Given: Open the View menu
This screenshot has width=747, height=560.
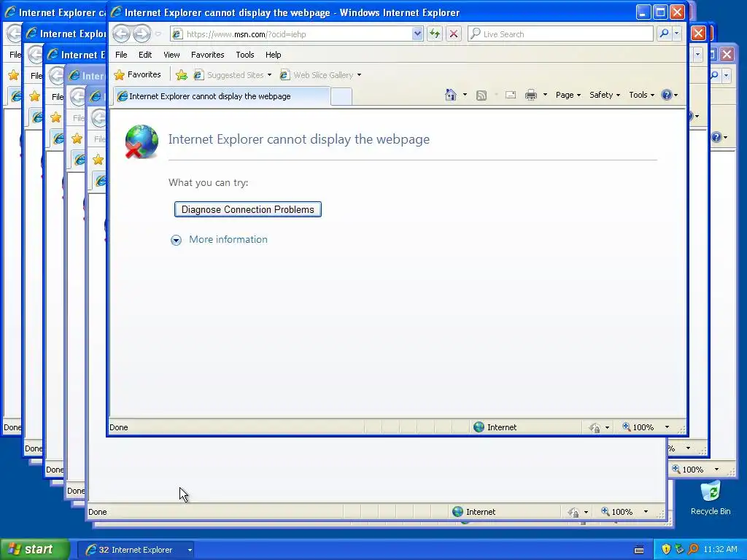Looking at the screenshot, I should (171, 55).
